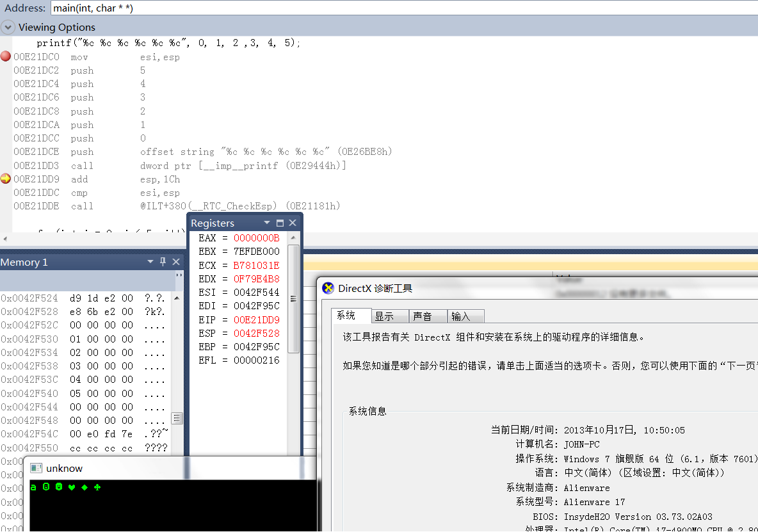Click memory address 0x0042F524 row

85,298
